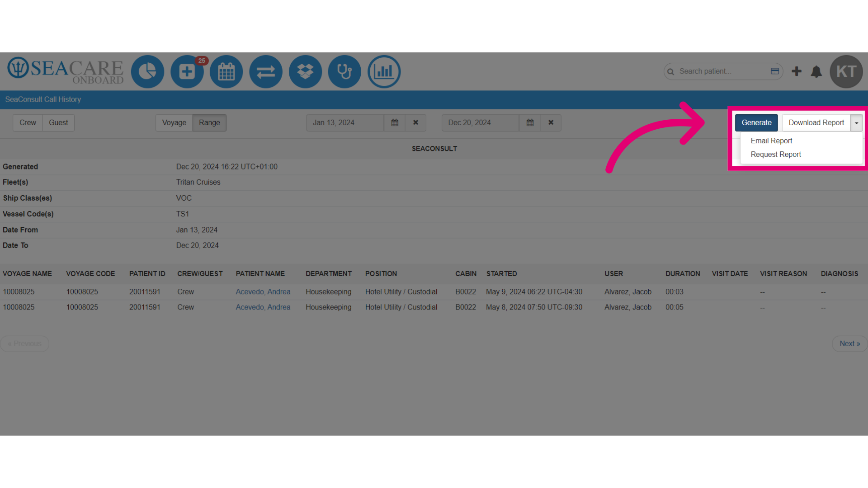Screen dimensions: 868x488
Task: Clear the Dec 20, 2024 end date
Action: pos(551,122)
